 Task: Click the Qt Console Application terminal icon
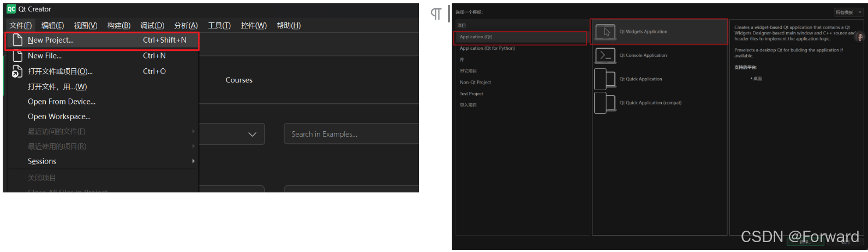click(605, 56)
